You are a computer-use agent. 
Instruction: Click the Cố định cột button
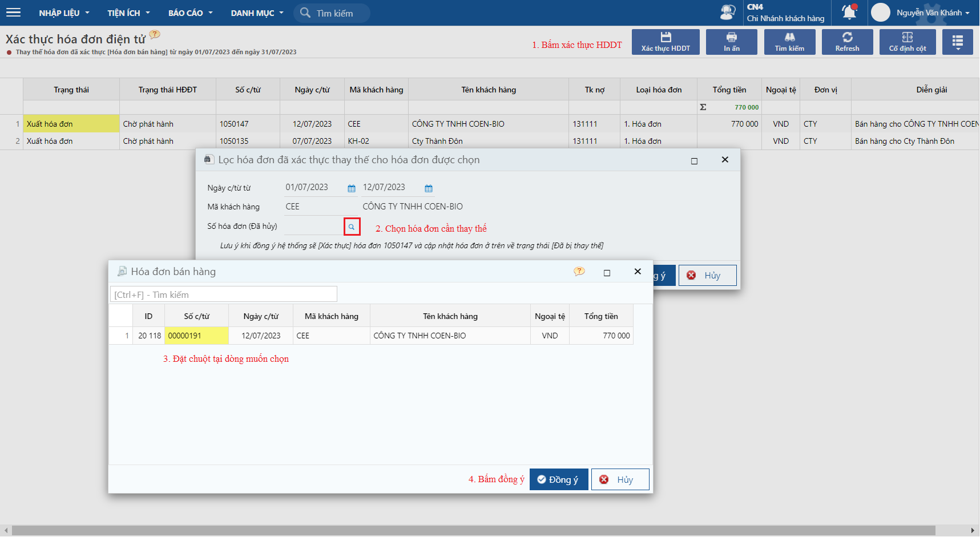click(x=907, y=42)
